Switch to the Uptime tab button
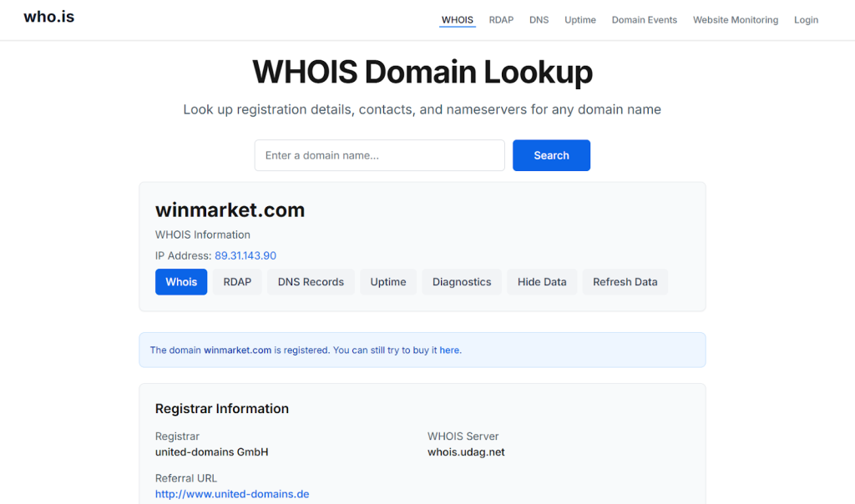The height and width of the screenshot is (504, 855). 388,282
